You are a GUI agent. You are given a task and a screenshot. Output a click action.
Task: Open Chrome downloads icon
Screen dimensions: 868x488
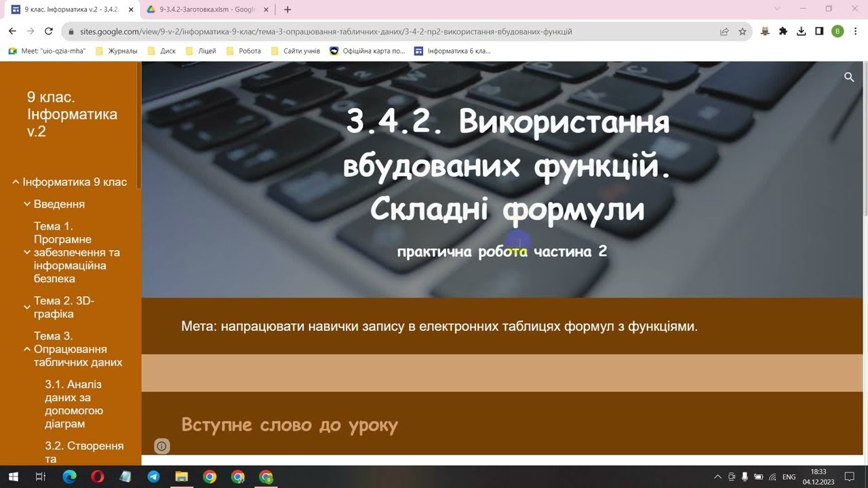[802, 31]
